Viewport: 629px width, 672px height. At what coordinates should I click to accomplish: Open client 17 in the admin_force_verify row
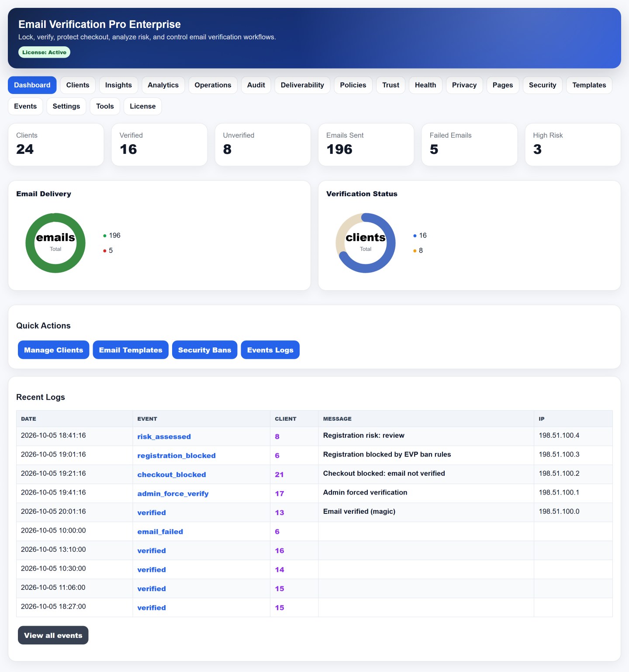(x=280, y=494)
